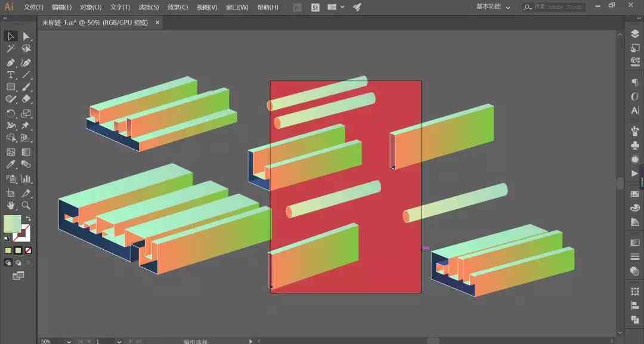Select the Slice tool
Viewport: 644px width, 344px height.
coord(26,193)
